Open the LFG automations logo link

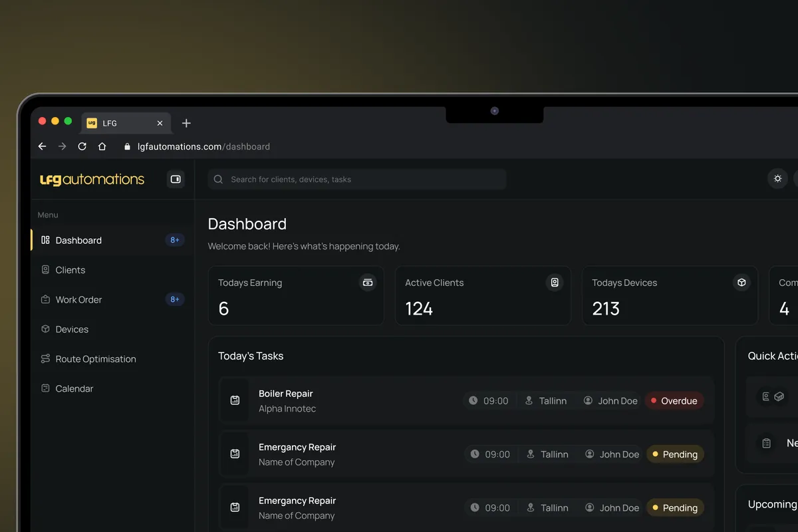(x=91, y=179)
